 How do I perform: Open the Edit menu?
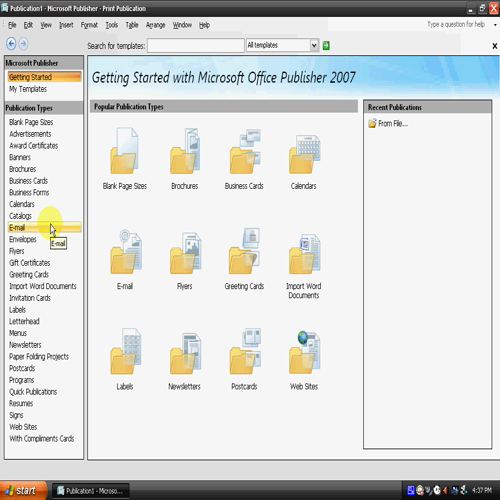click(x=28, y=25)
